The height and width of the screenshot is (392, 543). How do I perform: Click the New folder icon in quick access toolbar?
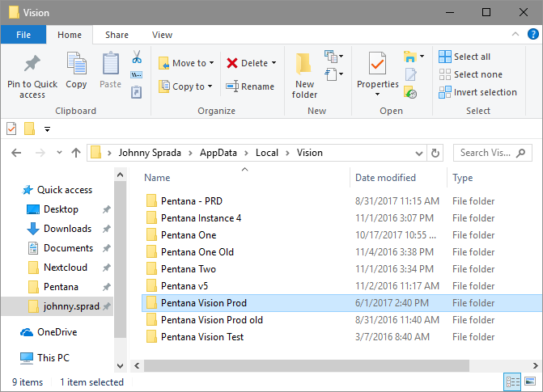pos(29,129)
